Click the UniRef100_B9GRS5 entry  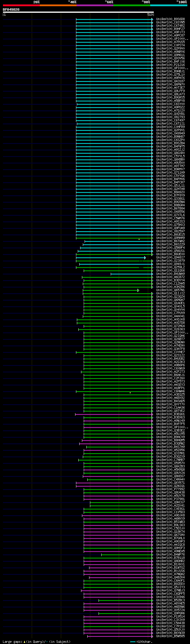(x=170, y=97)
